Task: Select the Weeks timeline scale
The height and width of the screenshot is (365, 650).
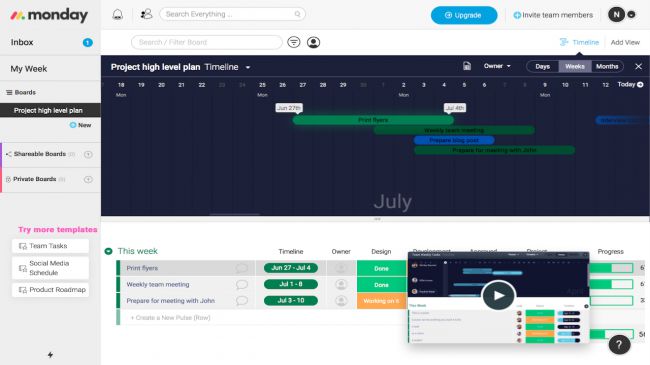Action: pos(575,66)
